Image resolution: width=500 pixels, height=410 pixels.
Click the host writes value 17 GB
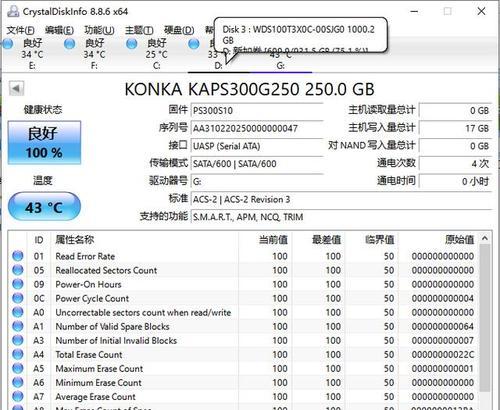point(456,128)
